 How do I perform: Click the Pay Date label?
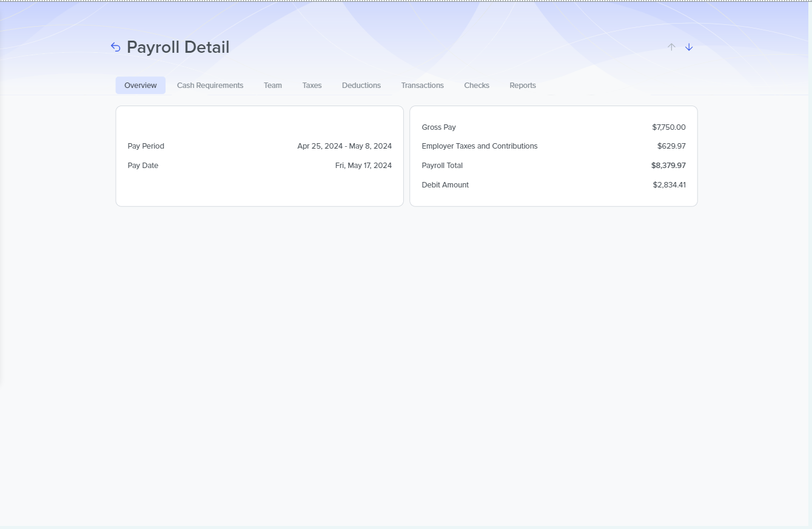[x=143, y=166]
